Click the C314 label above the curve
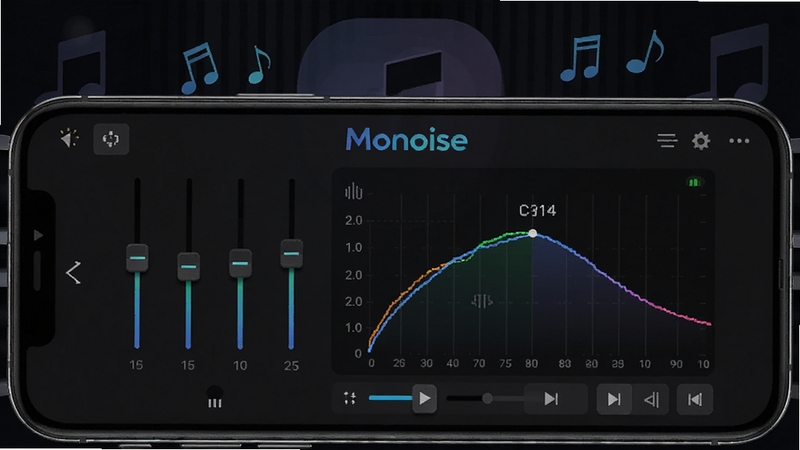Viewport: 800px width, 450px height. click(537, 210)
